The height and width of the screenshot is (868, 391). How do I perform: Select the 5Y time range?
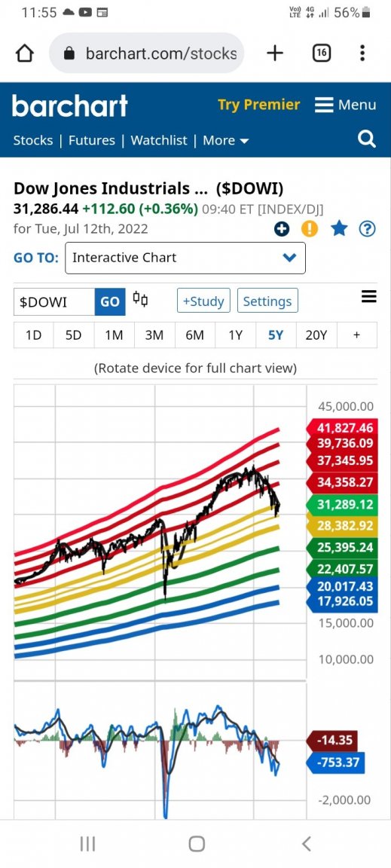click(276, 335)
